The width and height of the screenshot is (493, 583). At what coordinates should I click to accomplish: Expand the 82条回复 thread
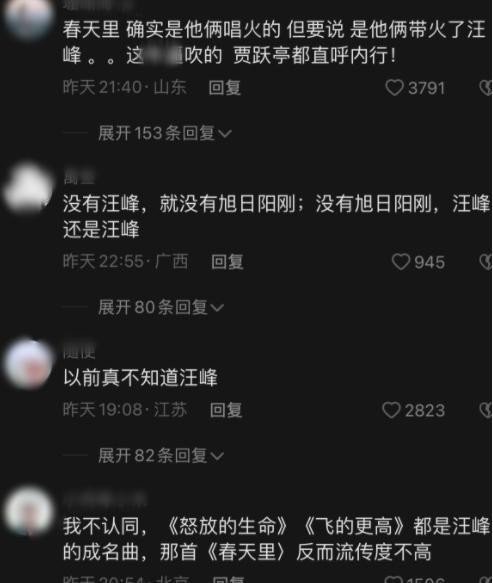point(161,456)
